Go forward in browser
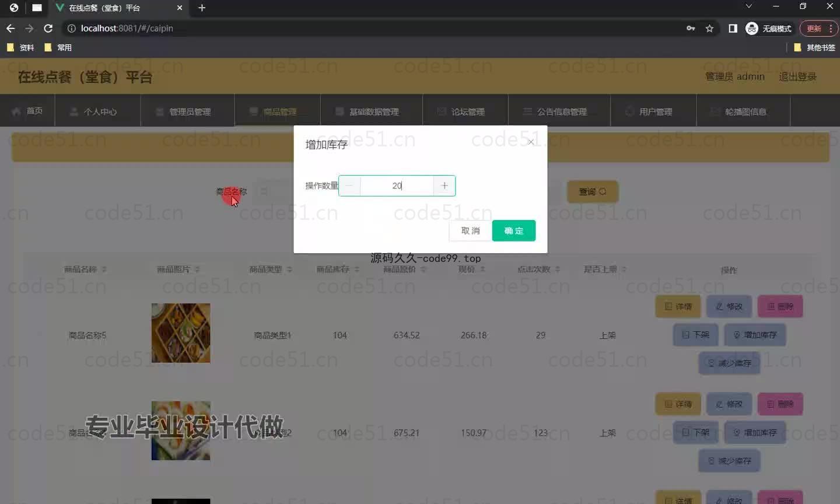 [29, 28]
